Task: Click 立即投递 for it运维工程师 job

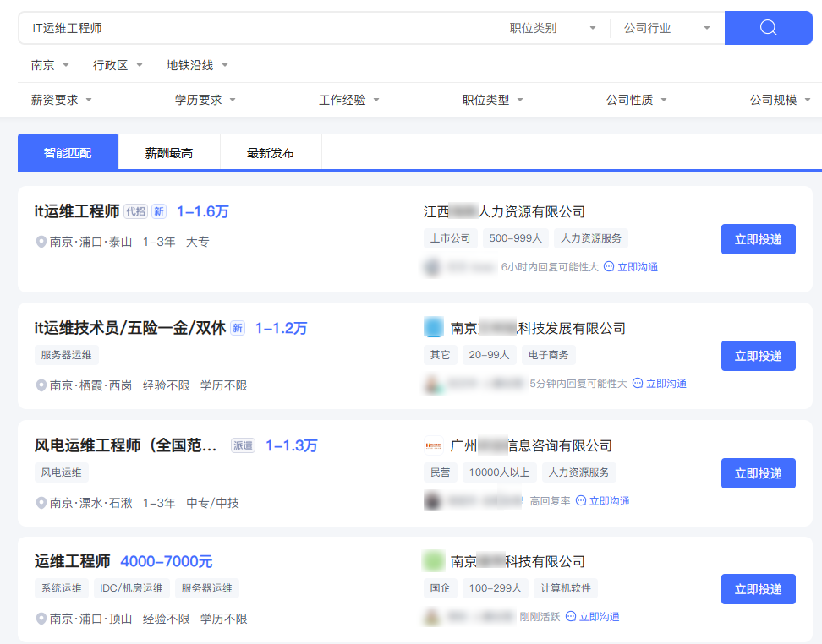Action: [x=758, y=239]
